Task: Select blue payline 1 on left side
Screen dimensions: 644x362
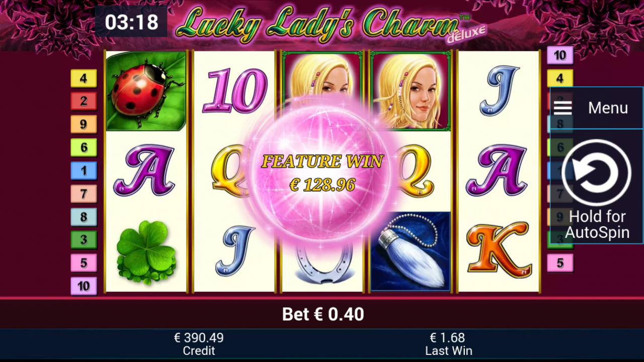Action: point(84,170)
